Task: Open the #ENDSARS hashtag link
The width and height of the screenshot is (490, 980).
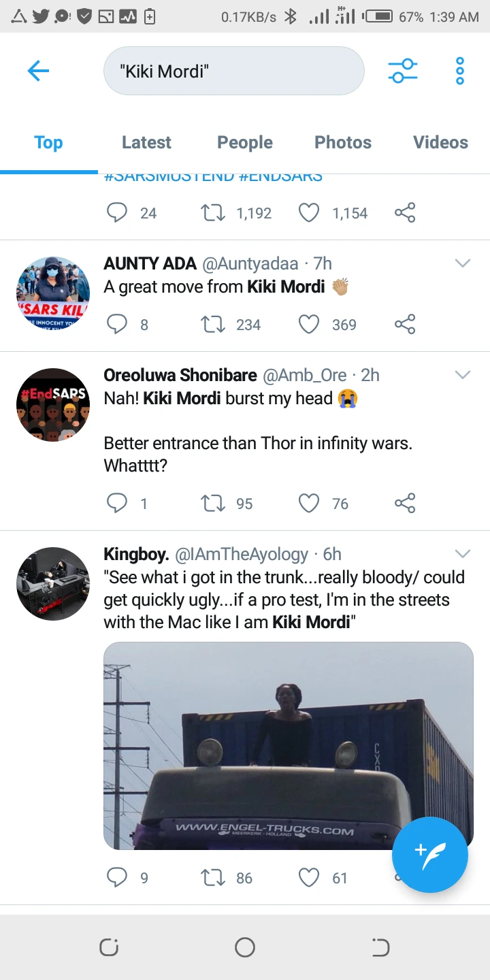Action: click(280, 177)
